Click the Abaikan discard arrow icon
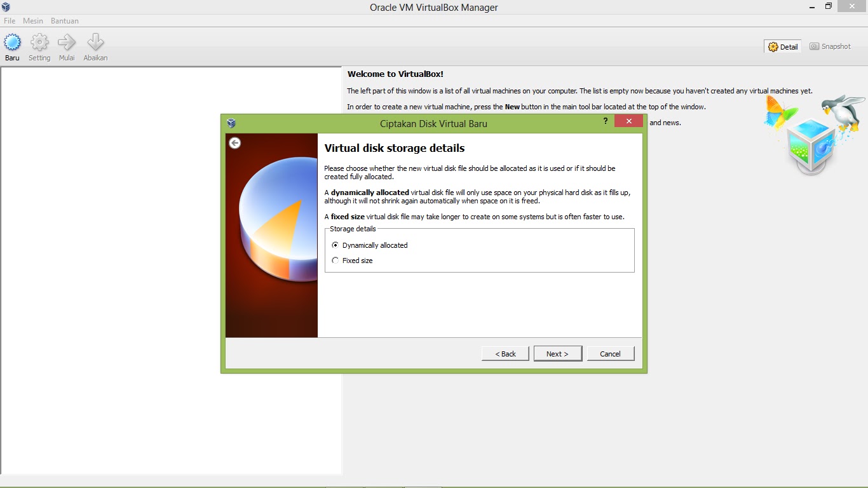Screen dimensions: 868x488 click(x=95, y=43)
